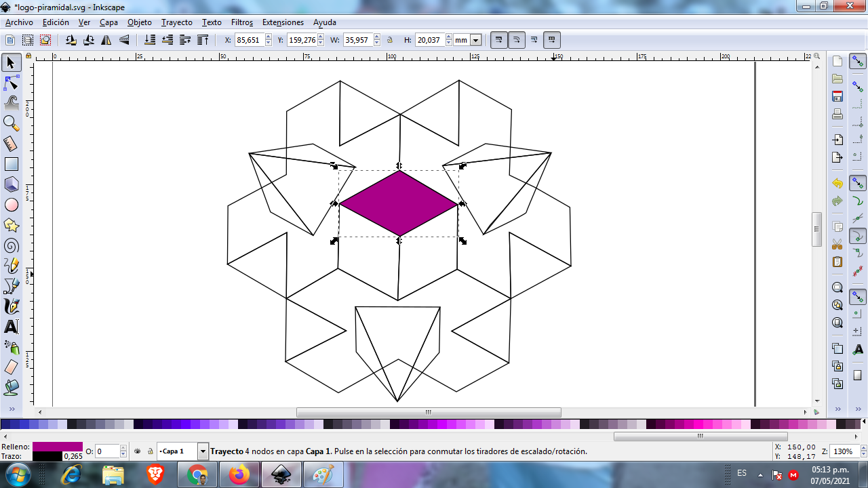Select the Ellipse circle tool
The height and width of the screenshot is (488, 868).
11,205
